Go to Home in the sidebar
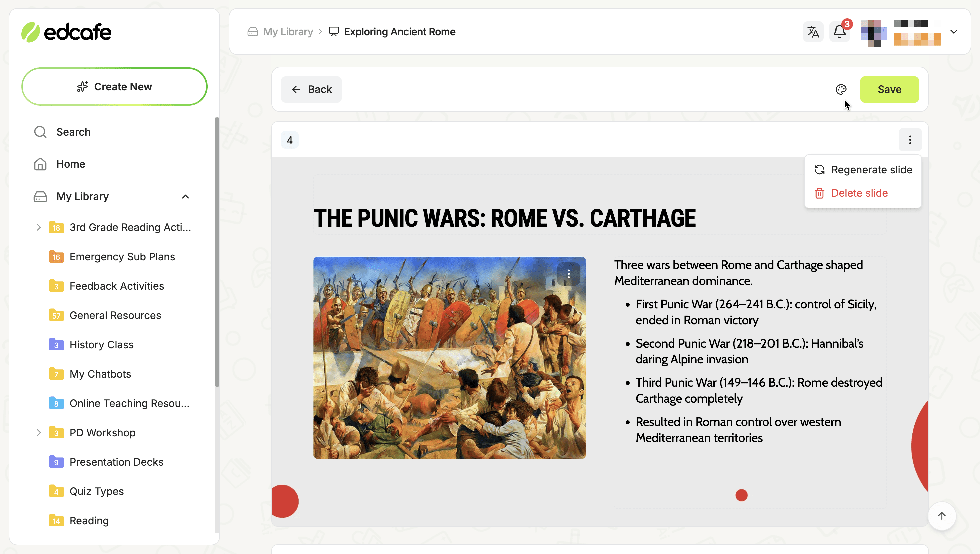This screenshot has height=554, width=980. 71,164
